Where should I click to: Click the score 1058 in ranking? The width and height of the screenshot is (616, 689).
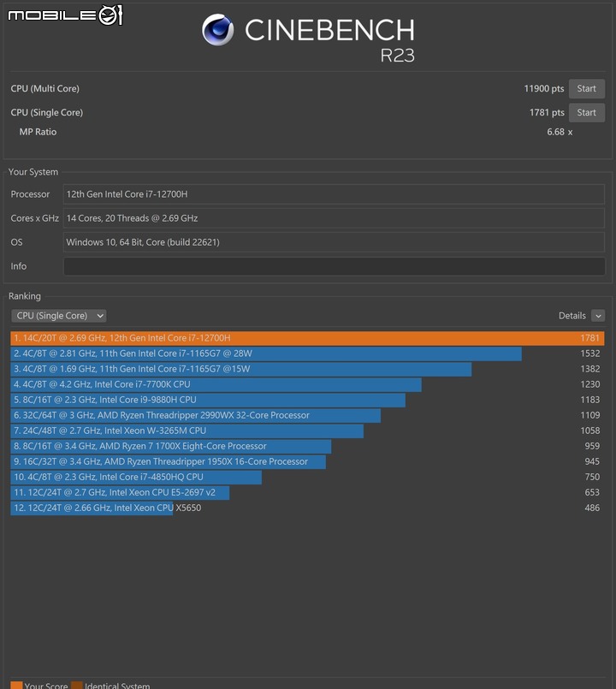(x=590, y=431)
